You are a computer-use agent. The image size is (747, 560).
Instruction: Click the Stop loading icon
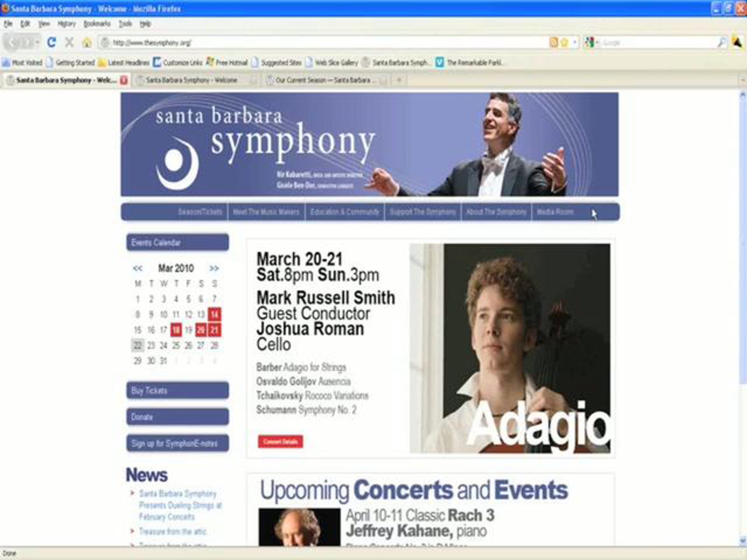point(69,42)
